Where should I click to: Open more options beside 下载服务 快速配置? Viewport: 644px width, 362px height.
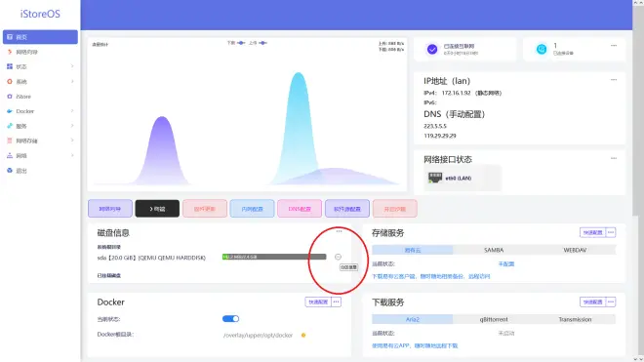click(x=611, y=302)
